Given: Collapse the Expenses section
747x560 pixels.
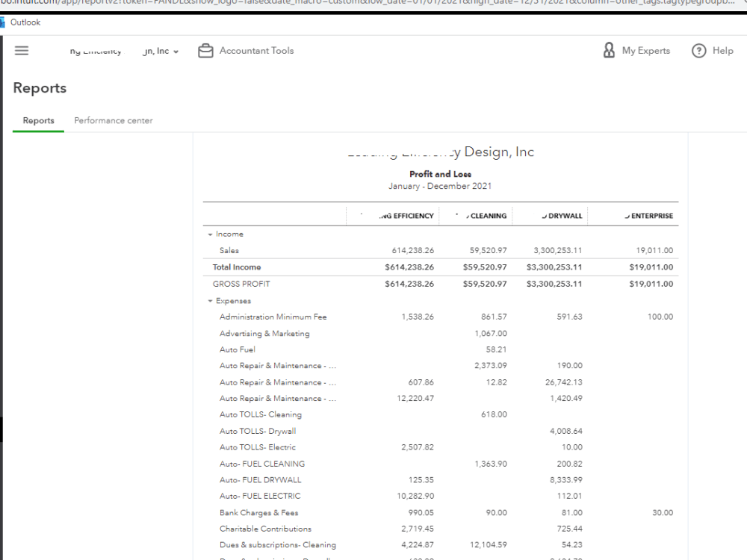Looking at the screenshot, I should [210, 301].
